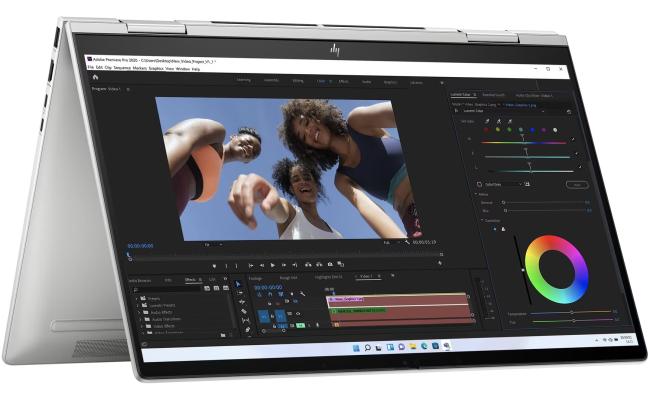
Task: Launch File Explorer from taskbar
Action: (413, 346)
